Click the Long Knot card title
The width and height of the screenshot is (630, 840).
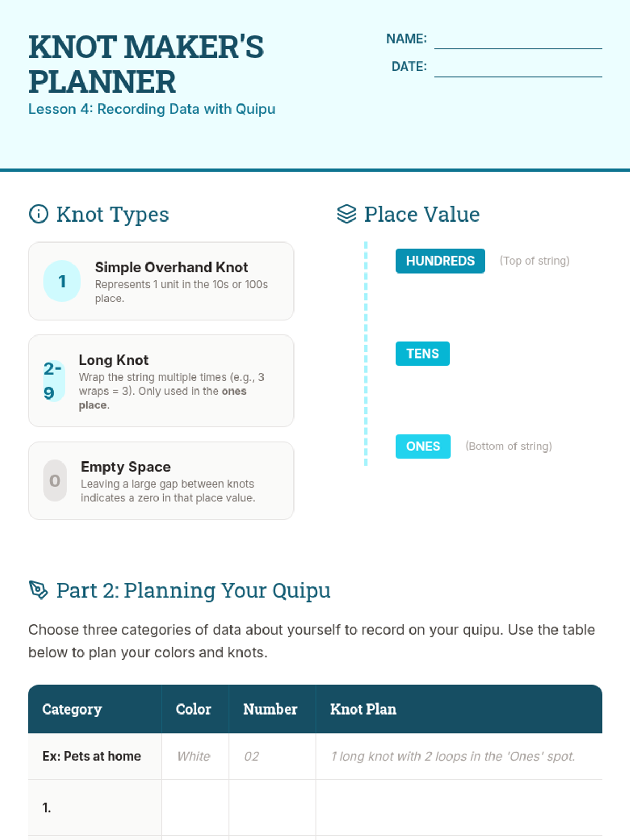click(x=113, y=360)
